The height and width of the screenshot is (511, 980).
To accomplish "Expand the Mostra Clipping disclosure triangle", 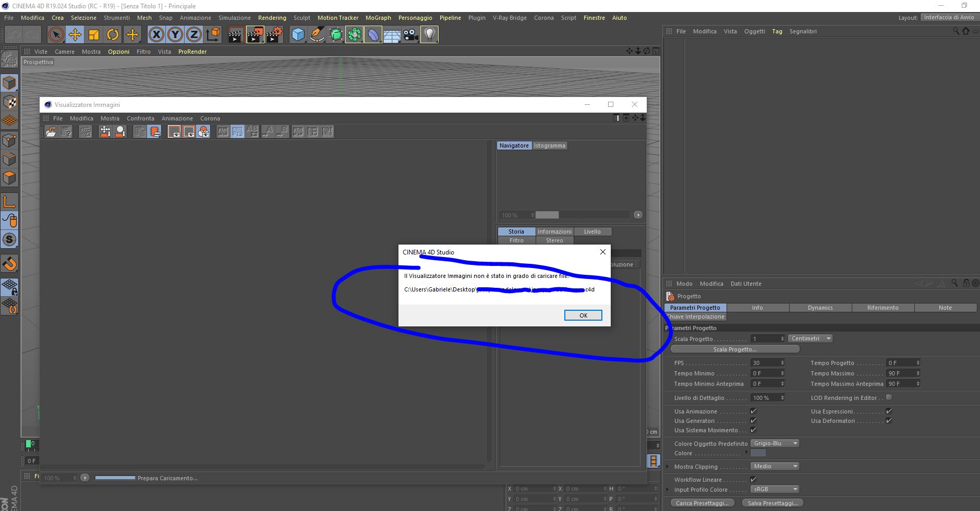I will click(x=668, y=466).
